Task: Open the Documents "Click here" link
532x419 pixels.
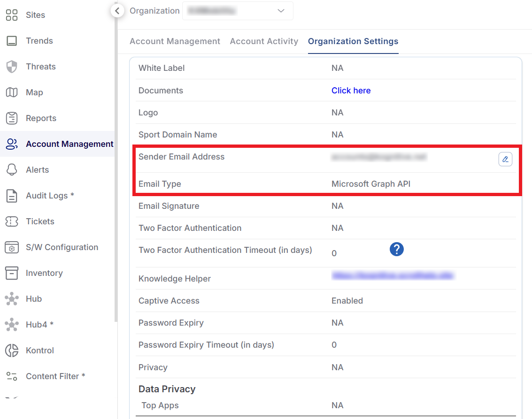Action: [351, 91]
